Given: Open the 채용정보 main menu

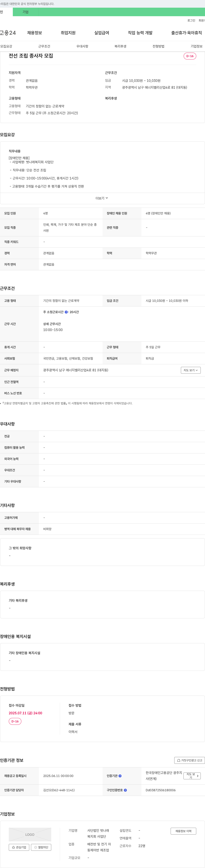Looking at the screenshot, I should click(x=34, y=33).
